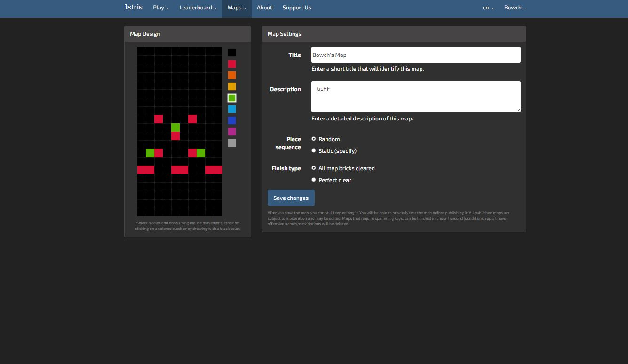The height and width of the screenshot is (364, 628).
Task: Select the magenta brick color
Action: (232, 131)
